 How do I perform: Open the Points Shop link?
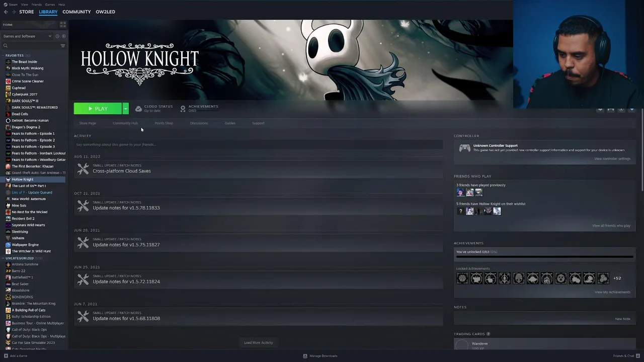coord(164,123)
